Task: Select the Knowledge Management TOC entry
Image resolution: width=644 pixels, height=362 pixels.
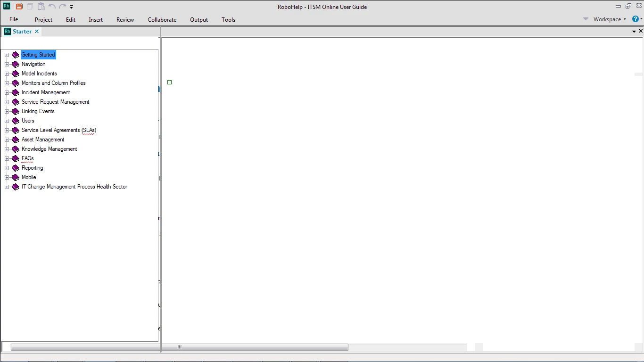Action: [50, 149]
